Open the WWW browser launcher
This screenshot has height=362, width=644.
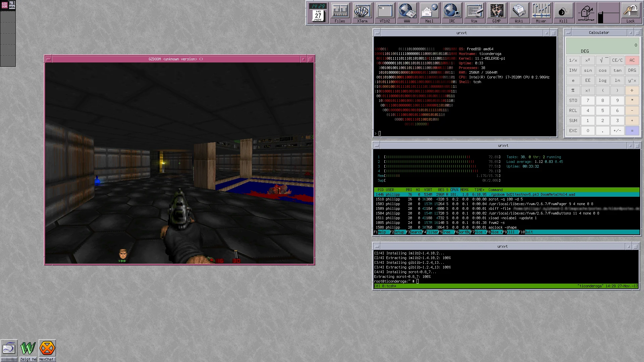point(407,13)
